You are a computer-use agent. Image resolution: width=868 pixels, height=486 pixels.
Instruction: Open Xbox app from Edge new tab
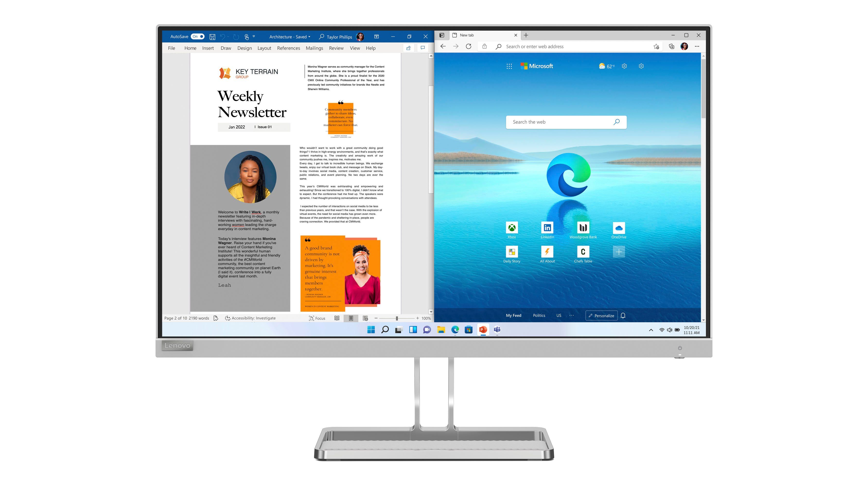[511, 228]
